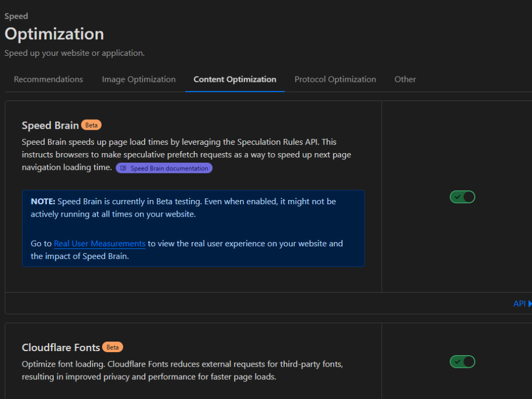Follow the Real User Measurements link
This screenshot has height=399, width=532.
[x=99, y=244]
